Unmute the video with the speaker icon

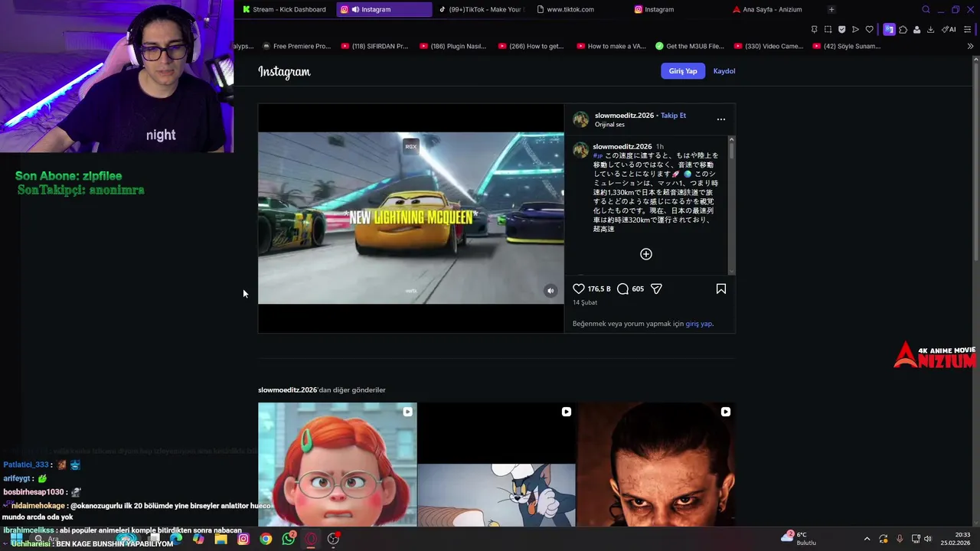[x=550, y=291]
